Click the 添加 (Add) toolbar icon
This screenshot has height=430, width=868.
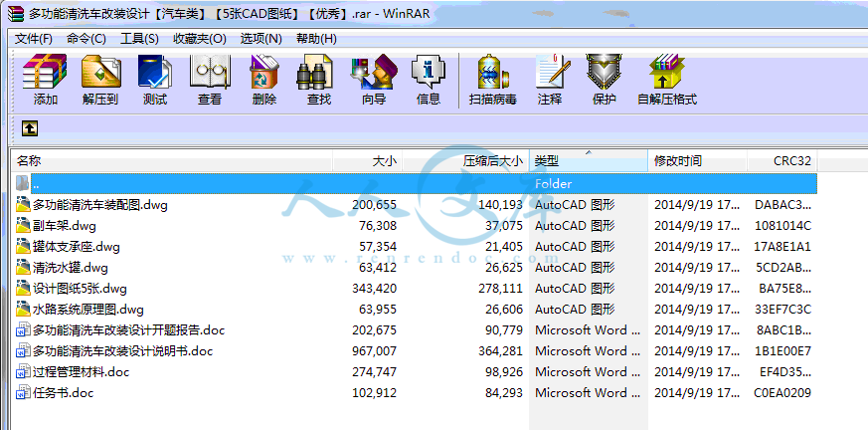(x=45, y=72)
